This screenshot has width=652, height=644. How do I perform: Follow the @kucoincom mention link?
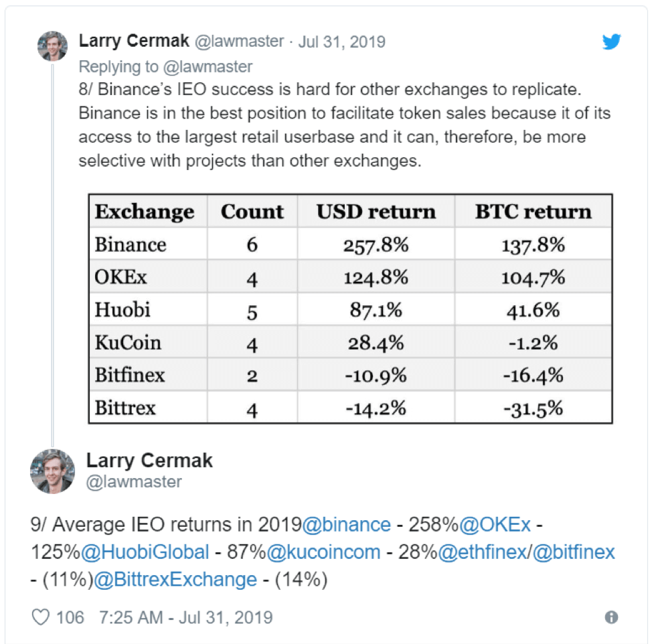[323, 552]
